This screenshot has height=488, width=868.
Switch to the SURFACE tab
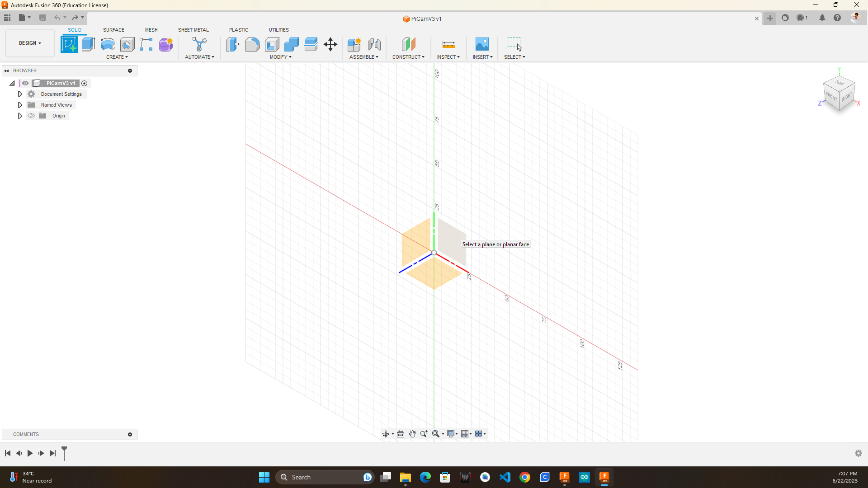[x=113, y=30]
